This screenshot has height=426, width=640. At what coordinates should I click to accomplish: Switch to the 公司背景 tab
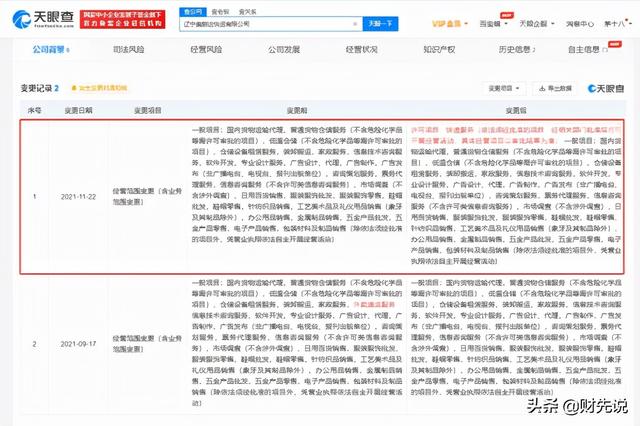click(51, 49)
